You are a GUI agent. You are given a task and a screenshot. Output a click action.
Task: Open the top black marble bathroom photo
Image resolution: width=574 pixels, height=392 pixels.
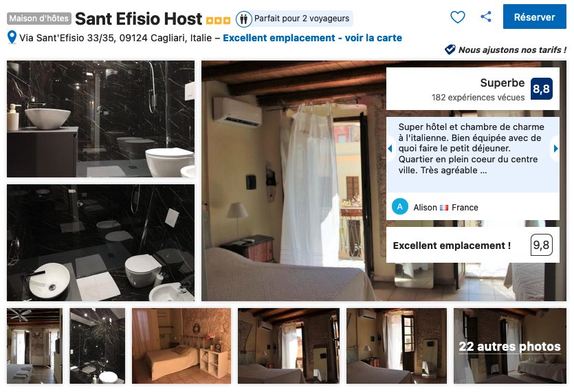coord(100,119)
